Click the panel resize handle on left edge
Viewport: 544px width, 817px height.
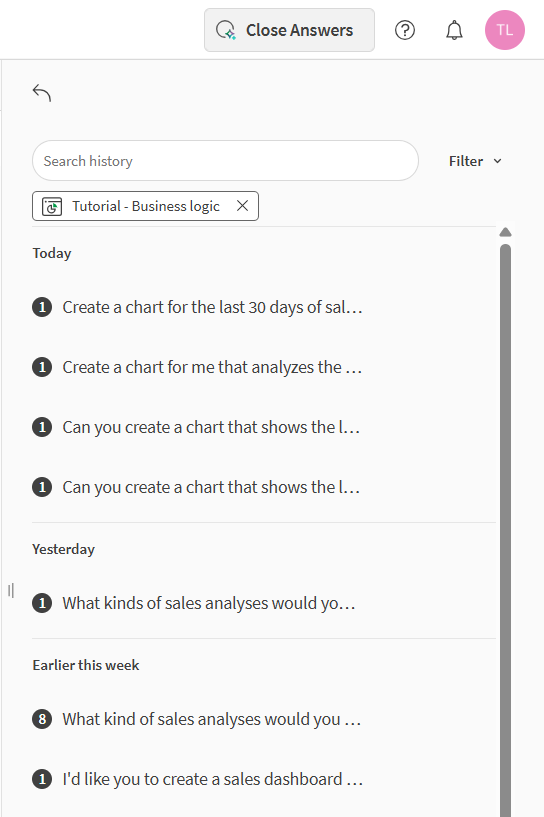[11, 590]
